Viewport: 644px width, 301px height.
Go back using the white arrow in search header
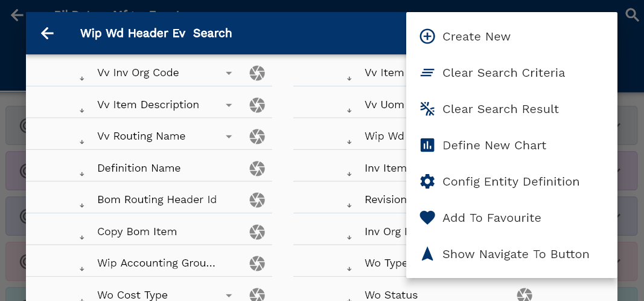pyautogui.click(x=47, y=33)
